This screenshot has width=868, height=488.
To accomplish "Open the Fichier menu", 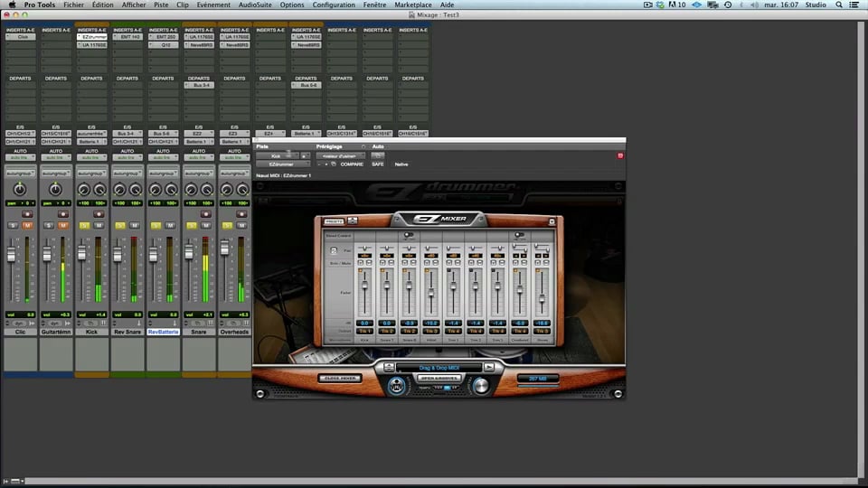I will [x=73, y=5].
